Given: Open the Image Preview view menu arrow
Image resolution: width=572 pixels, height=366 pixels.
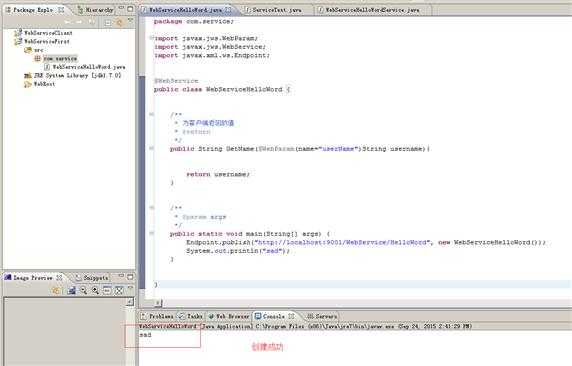Looking at the screenshot, I should 130,288.
